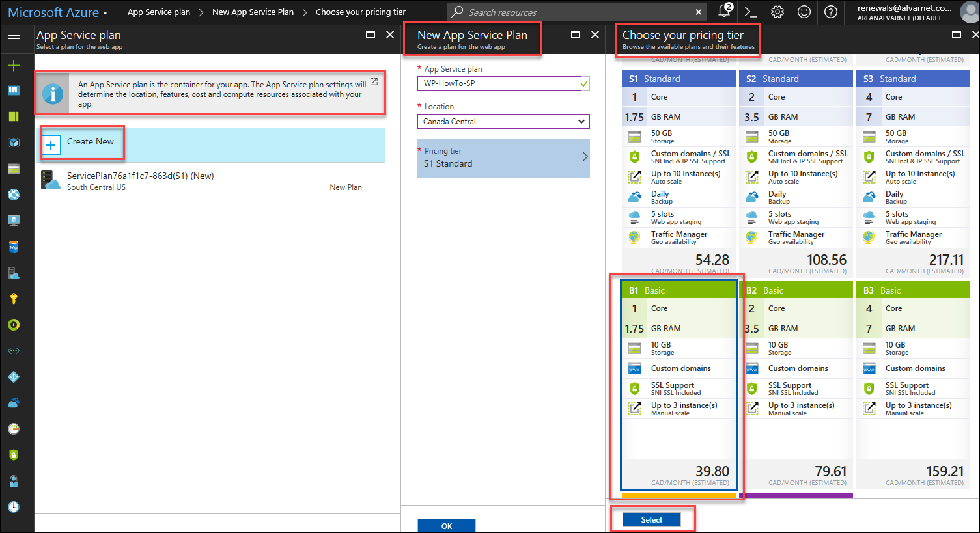Viewport: 980px width, 533px height.
Task: Open the blue cloud sidebar icon
Action: (14, 403)
